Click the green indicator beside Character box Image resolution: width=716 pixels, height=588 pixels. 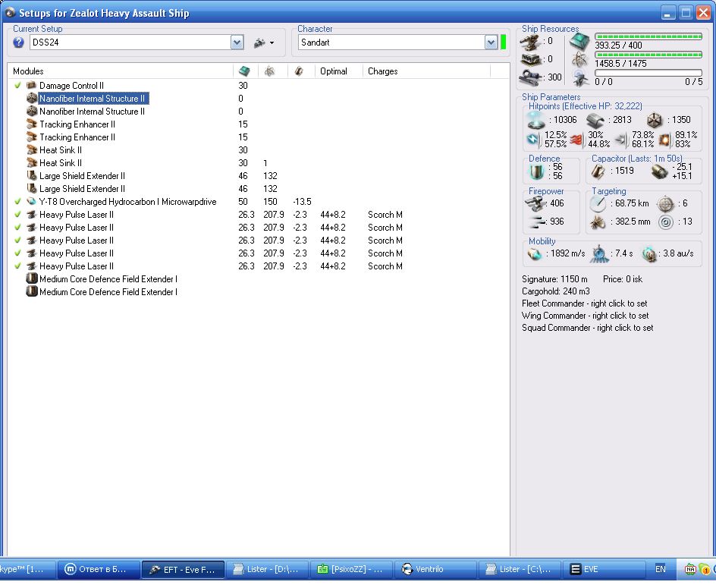coord(504,42)
